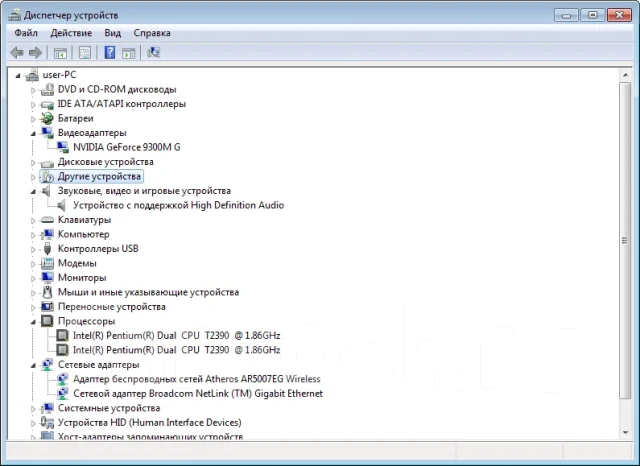Collapse Звуковые, видео и игровые устройства
This screenshot has height=466, width=640.
[x=33, y=191]
